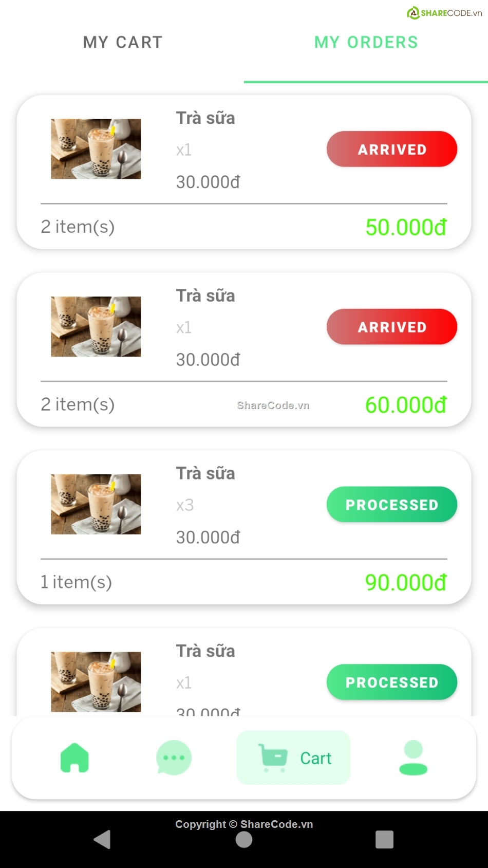The image size is (488, 868).
Task: Tap PROCESSED button on the bottom order
Action: coord(391,682)
